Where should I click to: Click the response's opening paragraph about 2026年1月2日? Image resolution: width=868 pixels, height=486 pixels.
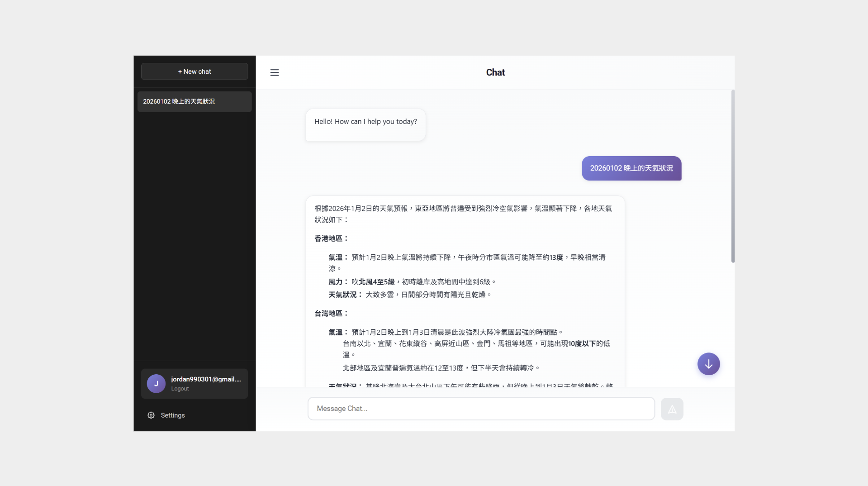[463, 214]
